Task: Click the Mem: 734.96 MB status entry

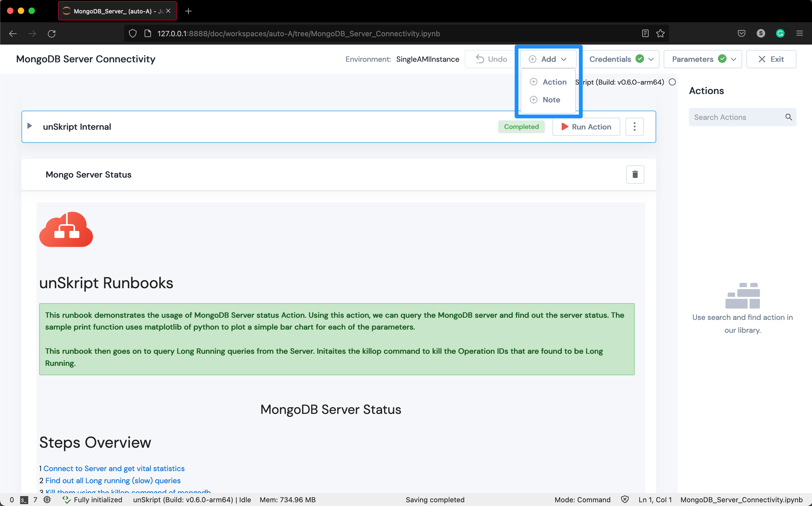Action: 288,500
